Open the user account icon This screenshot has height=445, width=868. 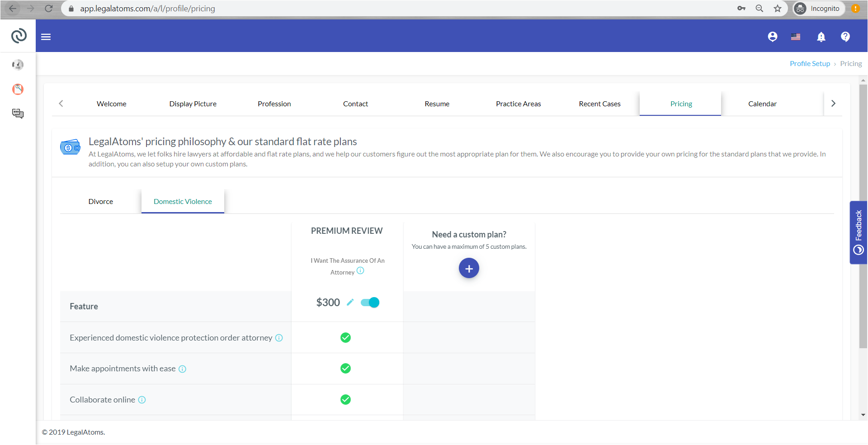773,37
